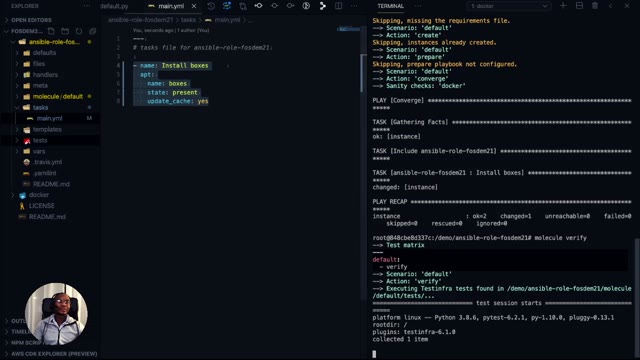Kill the terminal with trash icon
This screenshot has height=360, width=640.
[595, 6]
